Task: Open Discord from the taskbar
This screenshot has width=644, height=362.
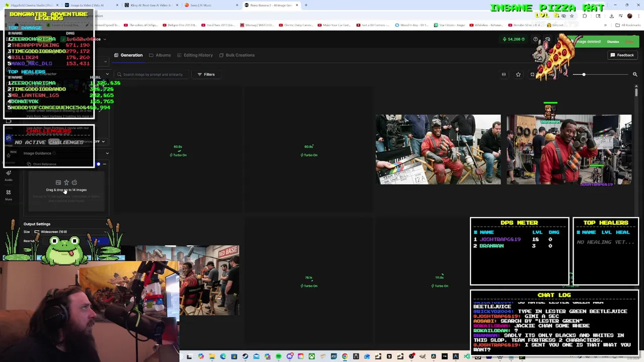Action: click(x=290, y=356)
